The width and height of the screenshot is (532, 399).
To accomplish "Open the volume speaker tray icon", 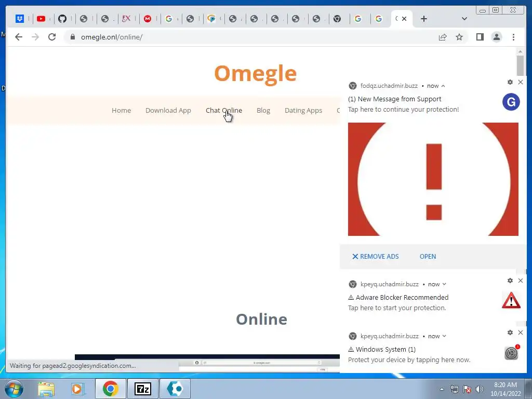I will [x=480, y=389].
